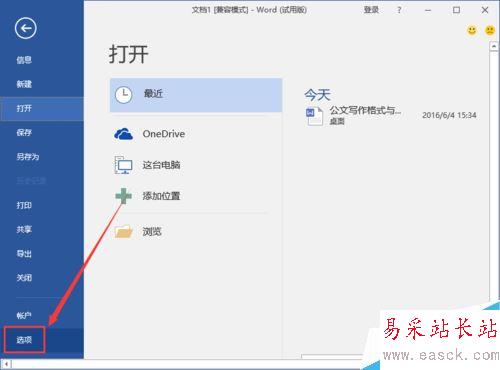This screenshot has width=500, height=370.
Task: Click the 浏览 folder icon
Action: pyautogui.click(x=123, y=231)
